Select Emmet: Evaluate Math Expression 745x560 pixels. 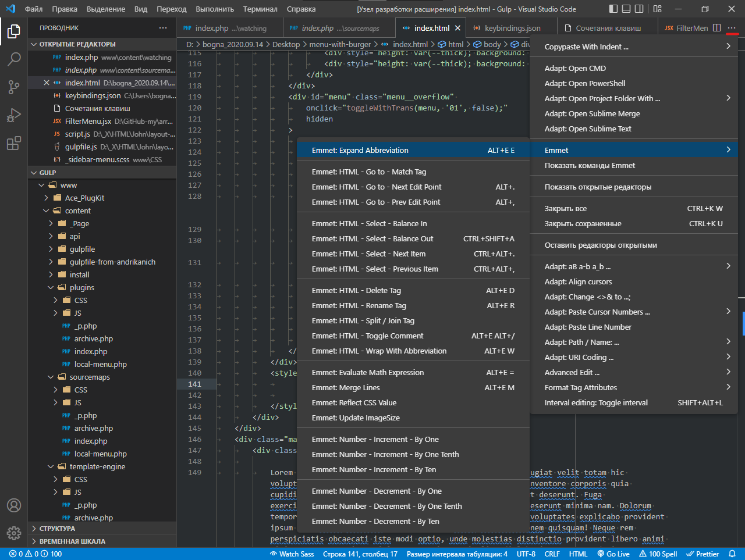(x=413, y=373)
